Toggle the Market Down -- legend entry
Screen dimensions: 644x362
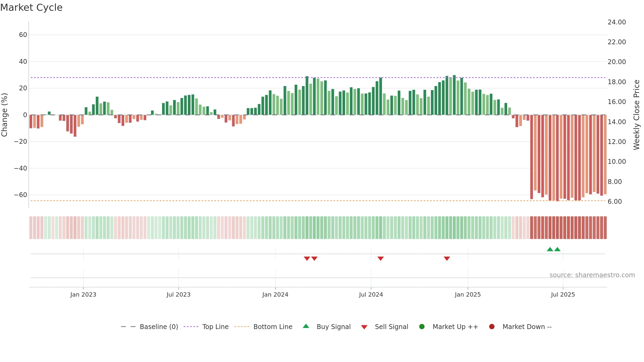pos(520,327)
